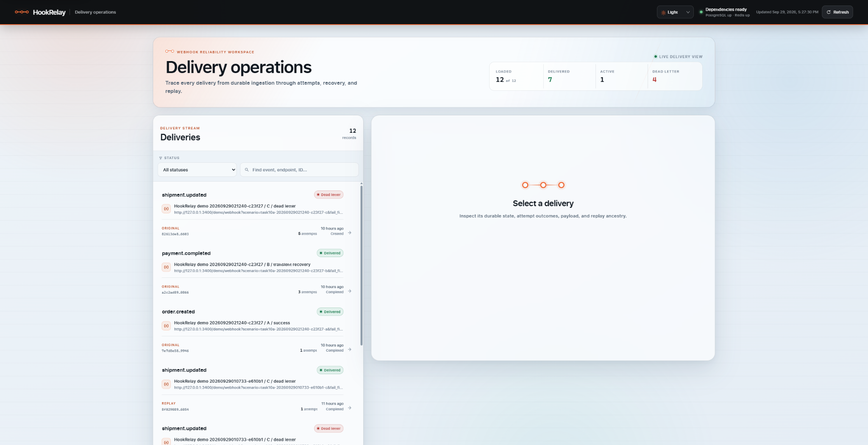Click the green LIVE DELIVERY VIEW dot
Image resolution: width=868 pixels, height=445 pixels.
(x=656, y=56)
